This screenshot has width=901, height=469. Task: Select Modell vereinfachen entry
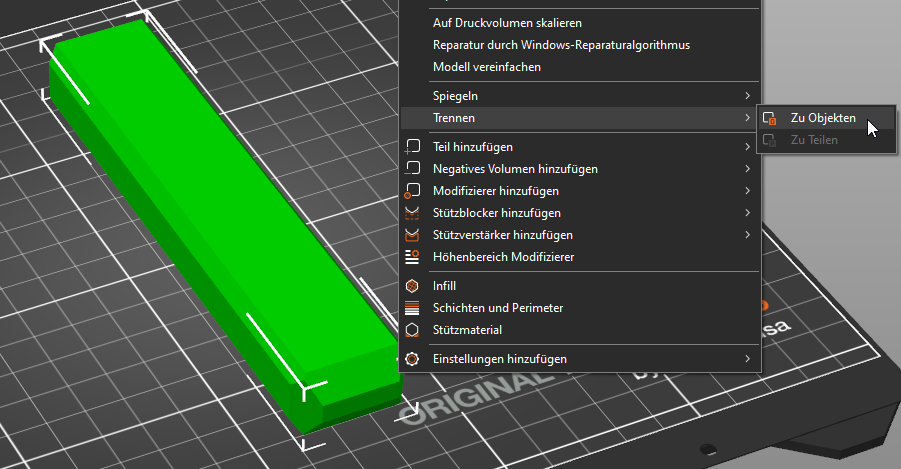pyautogui.click(x=487, y=67)
